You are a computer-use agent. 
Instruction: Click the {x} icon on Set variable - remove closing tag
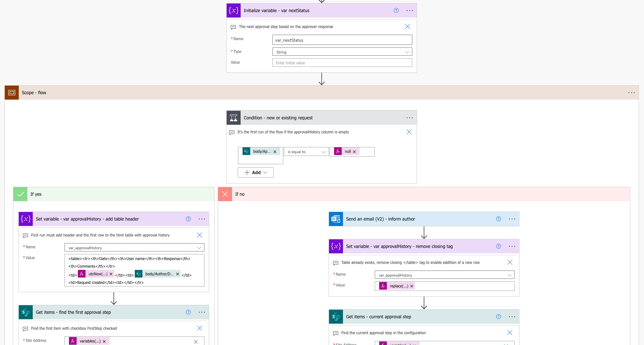[336, 246]
